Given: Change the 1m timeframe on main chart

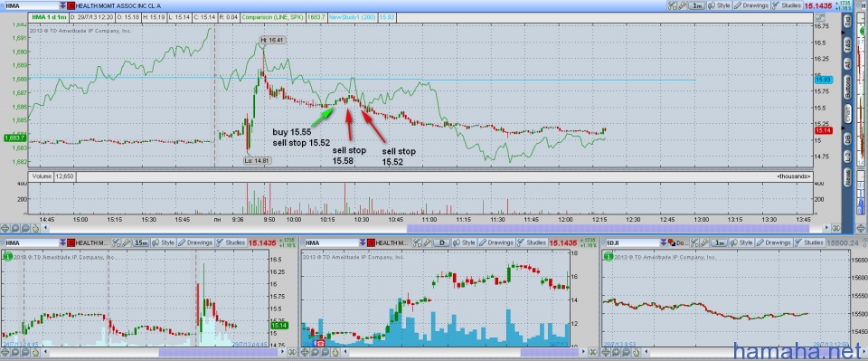Looking at the screenshot, I should tap(697, 5).
